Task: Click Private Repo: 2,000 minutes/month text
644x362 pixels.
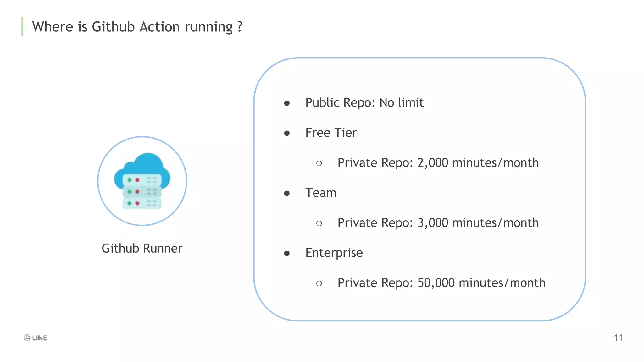Action: pos(438,163)
